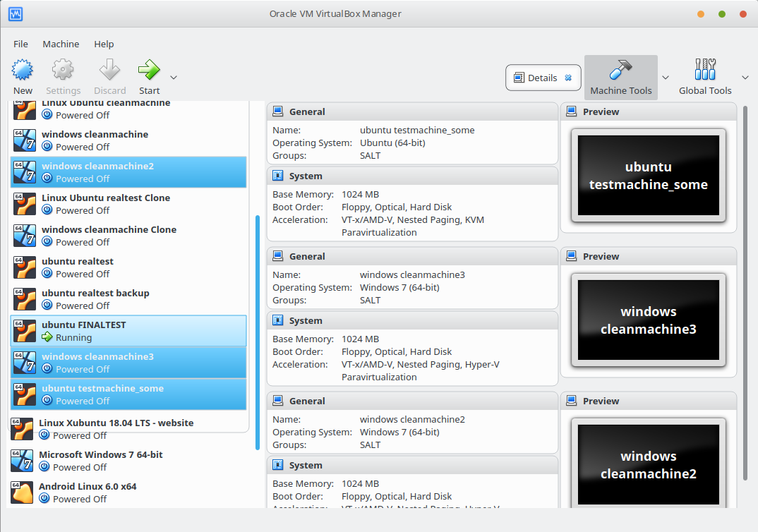The height and width of the screenshot is (532, 758).
Task: Click the System header above KVM Paravirtualization
Action: (x=412, y=176)
